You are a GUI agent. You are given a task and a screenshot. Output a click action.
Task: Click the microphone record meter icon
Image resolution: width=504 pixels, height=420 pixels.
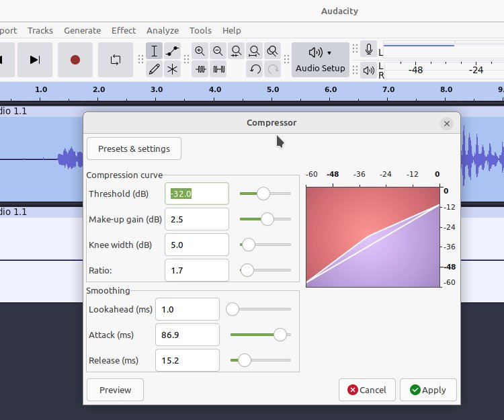coord(369,50)
